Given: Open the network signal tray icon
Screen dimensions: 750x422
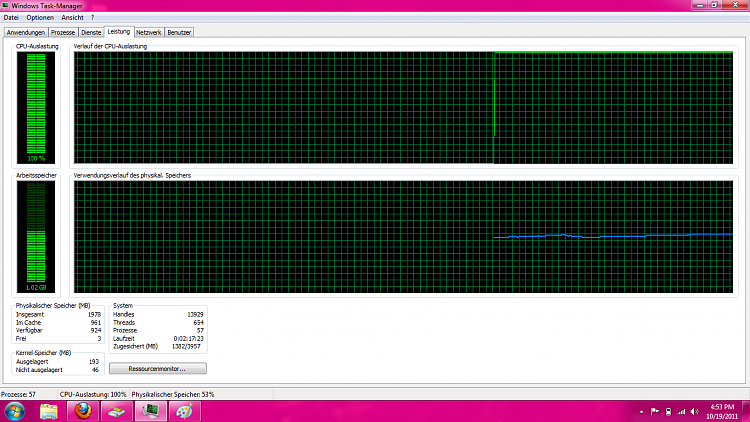Looking at the screenshot, I should tap(681, 411).
